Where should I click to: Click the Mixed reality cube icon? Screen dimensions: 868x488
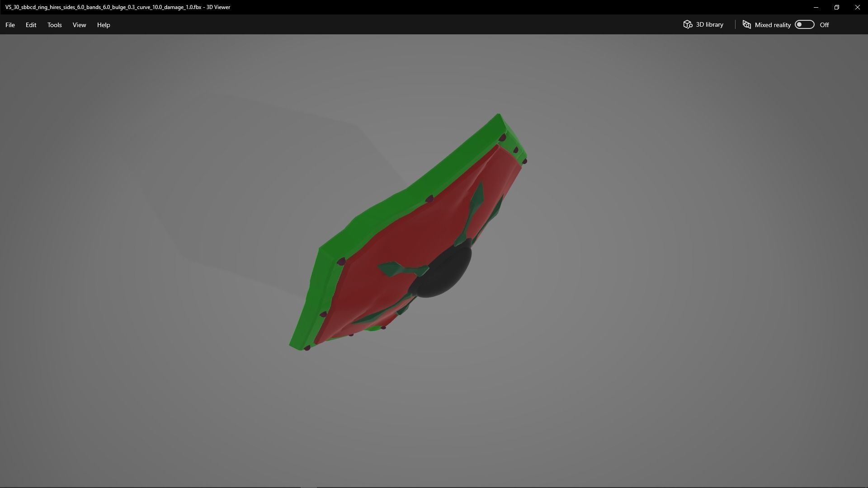[747, 25]
